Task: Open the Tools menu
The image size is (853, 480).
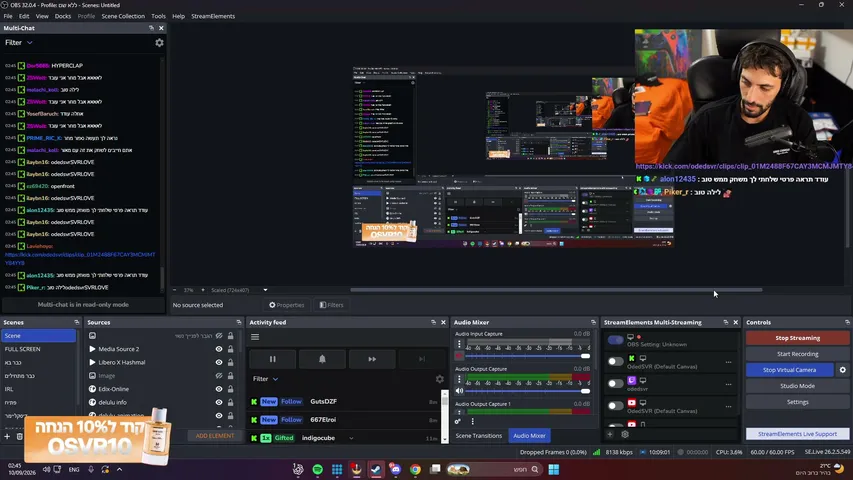Action: click(x=158, y=16)
